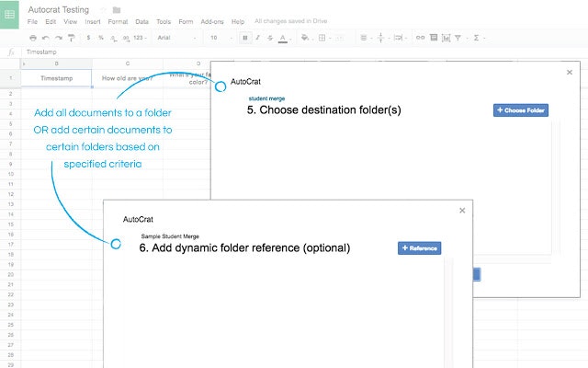Open the Google Sheets home icon
Image resolution: width=588 pixels, height=368 pixels.
pos(9,15)
